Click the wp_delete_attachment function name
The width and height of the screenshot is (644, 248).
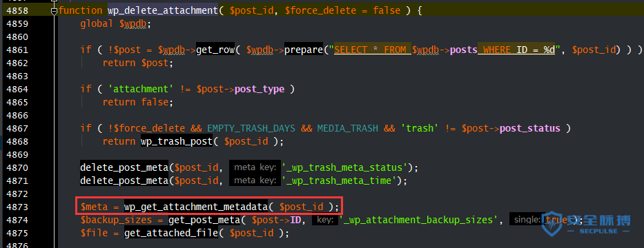pos(163,10)
